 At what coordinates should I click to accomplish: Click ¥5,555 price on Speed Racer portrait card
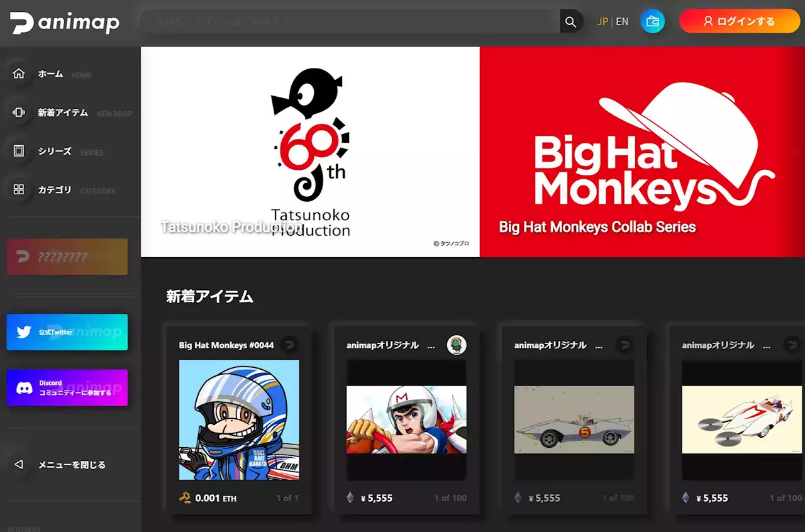377,498
